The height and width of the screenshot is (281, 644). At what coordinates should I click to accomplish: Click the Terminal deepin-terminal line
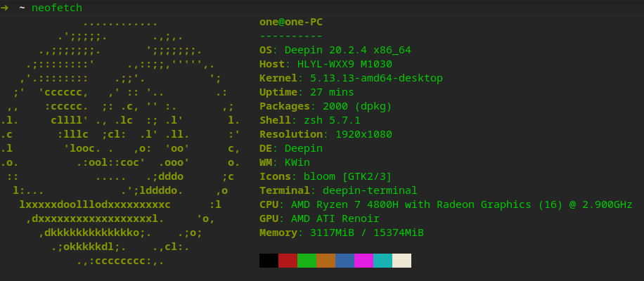point(338,190)
